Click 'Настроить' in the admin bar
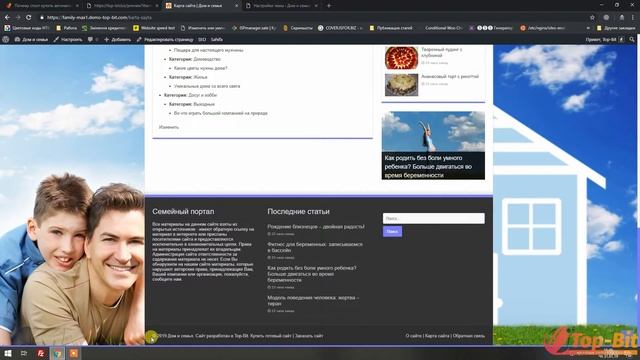Image resolution: width=640 pixels, height=360 pixels. 68,40
